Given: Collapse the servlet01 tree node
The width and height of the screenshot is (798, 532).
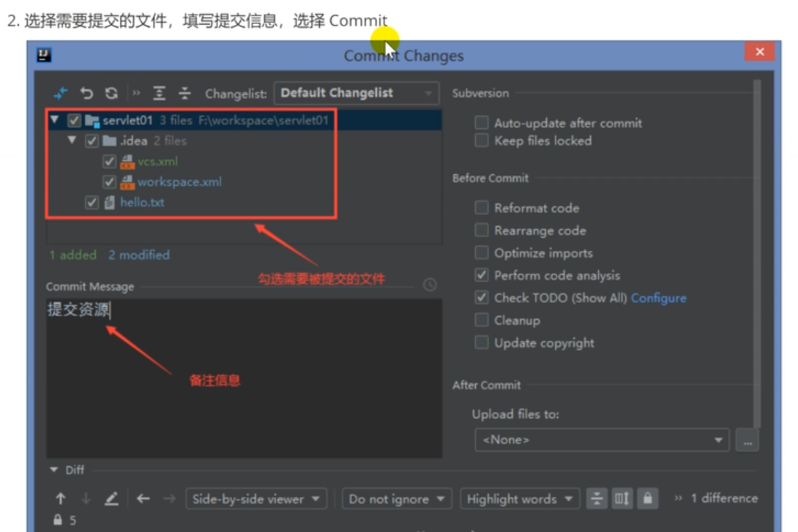Looking at the screenshot, I should click(x=54, y=120).
